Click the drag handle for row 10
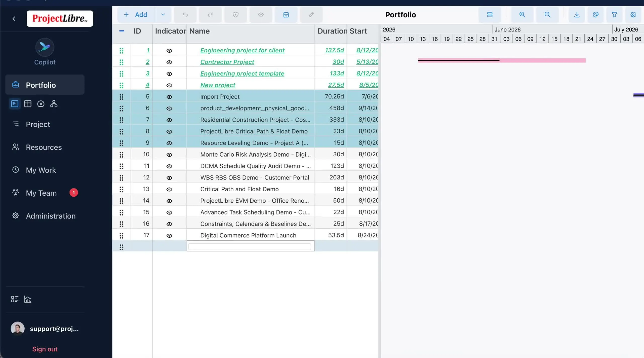This screenshot has height=358, width=644. tap(122, 155)
